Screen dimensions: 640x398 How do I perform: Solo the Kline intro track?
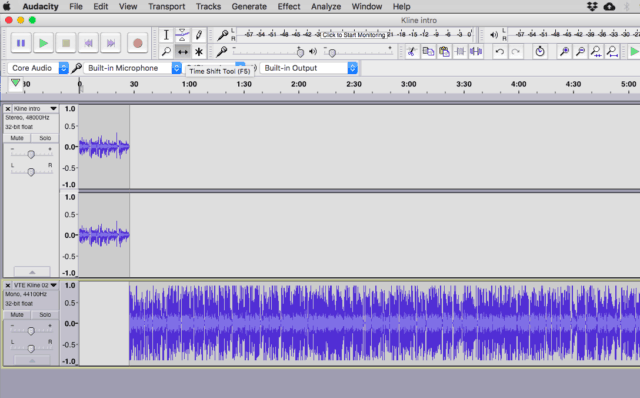coord(45,138)
